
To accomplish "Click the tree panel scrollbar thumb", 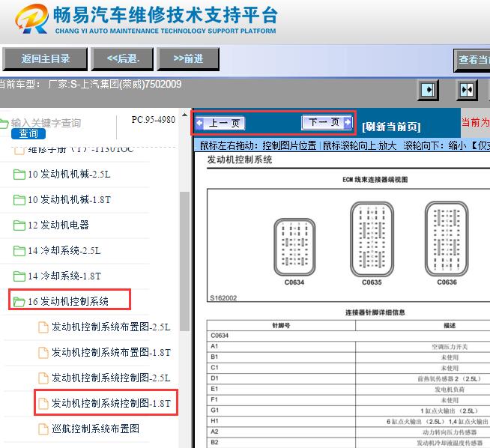I will coord(185,261).
